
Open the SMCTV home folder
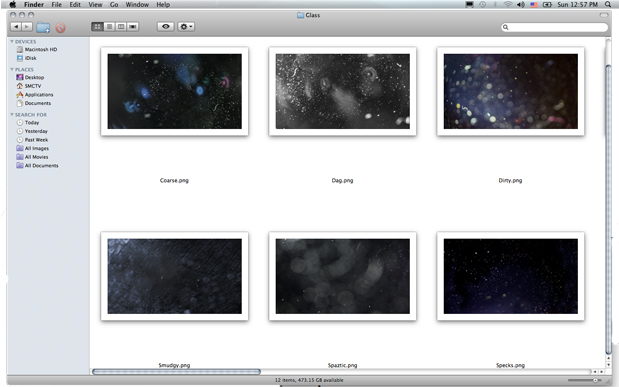pos(28,86)
